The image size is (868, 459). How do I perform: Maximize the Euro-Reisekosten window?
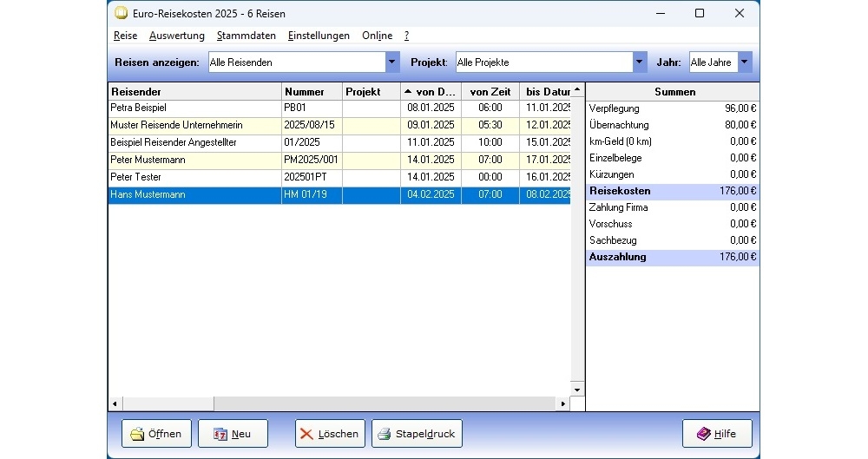[700, 13]
